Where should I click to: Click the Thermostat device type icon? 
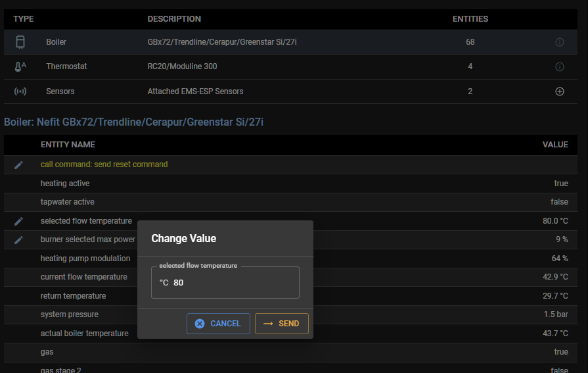pyautogui.click(x=20, y=66)
